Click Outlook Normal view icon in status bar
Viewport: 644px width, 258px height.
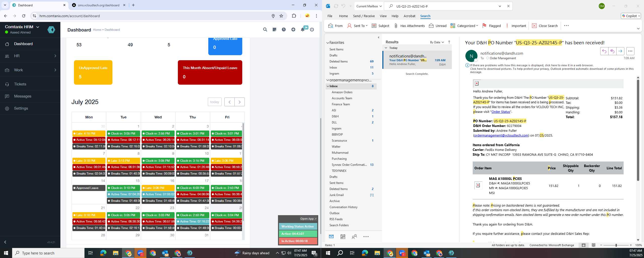584,245
